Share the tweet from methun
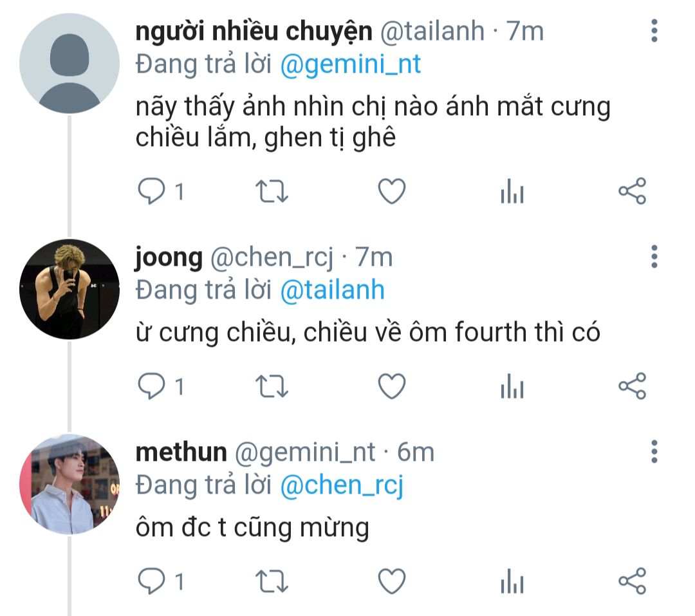 pyautogui.click(x=633, y=581)
